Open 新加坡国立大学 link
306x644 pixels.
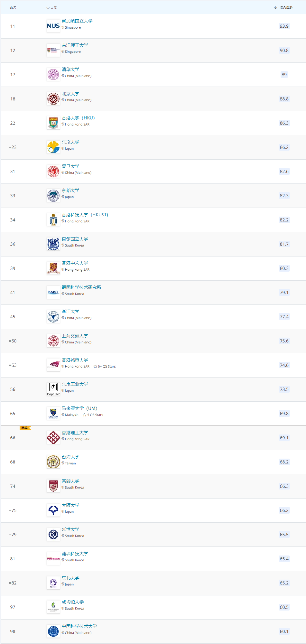pos(77,21)
